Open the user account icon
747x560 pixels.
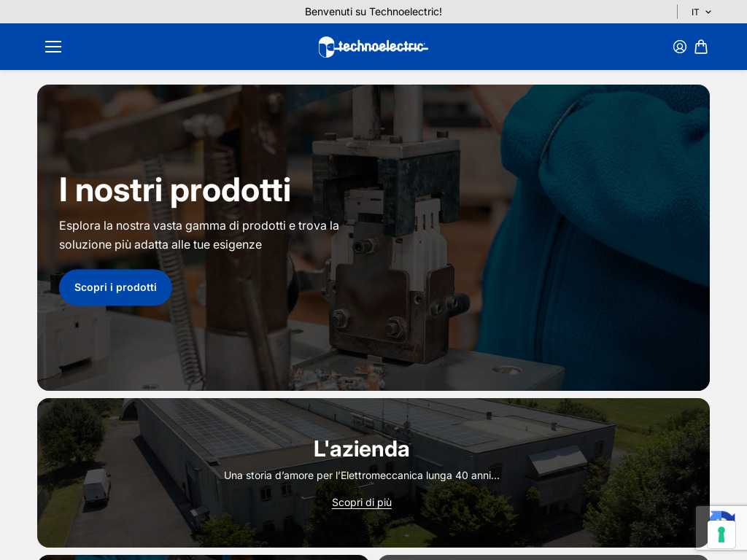[679, 47]
